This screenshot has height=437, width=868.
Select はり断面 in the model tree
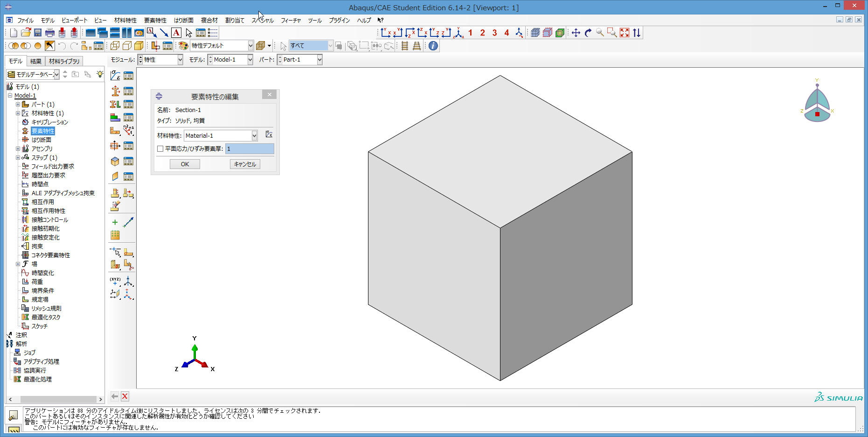[42, 140]
